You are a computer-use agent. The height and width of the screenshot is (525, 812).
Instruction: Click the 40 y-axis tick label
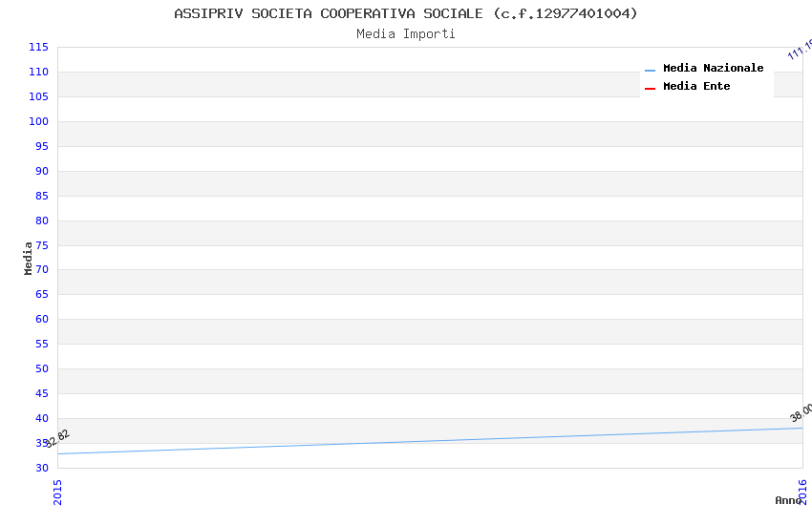pyautogui.click(x=41, y=418)
